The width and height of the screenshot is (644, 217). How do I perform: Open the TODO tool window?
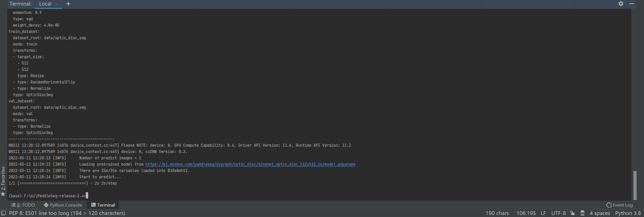23,205
